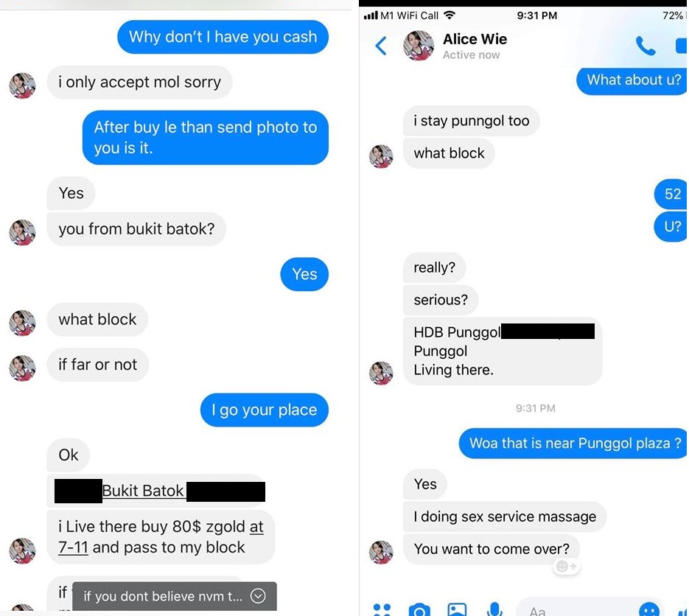689x616 pixels.
Task: Tap the 'HDB Punggol' address message bubble
Action: (x=503, y=351)
